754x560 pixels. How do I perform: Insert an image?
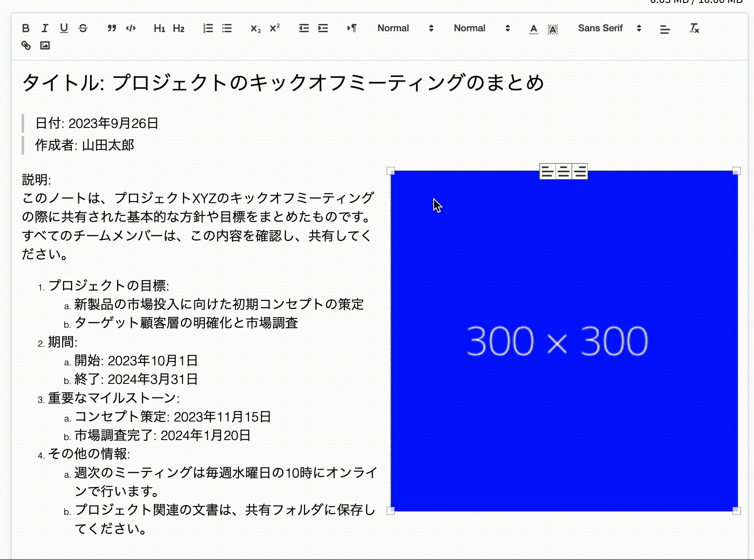tap(45, 45)
